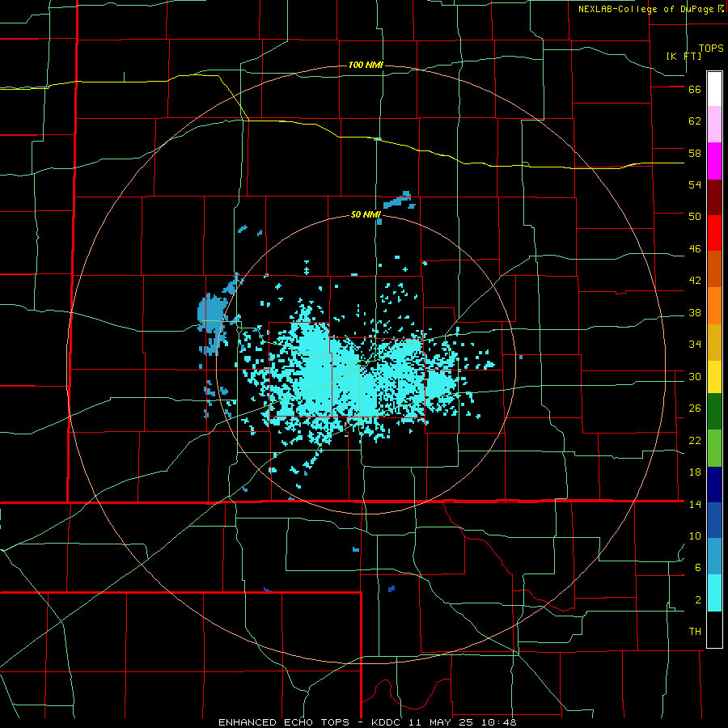Click the 62 legend value

tap(695, 121)
